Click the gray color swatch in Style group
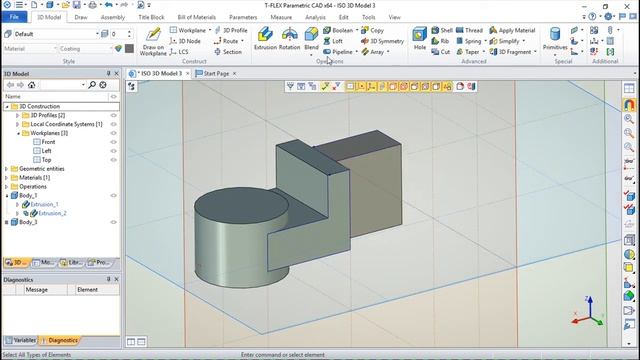 129,49
